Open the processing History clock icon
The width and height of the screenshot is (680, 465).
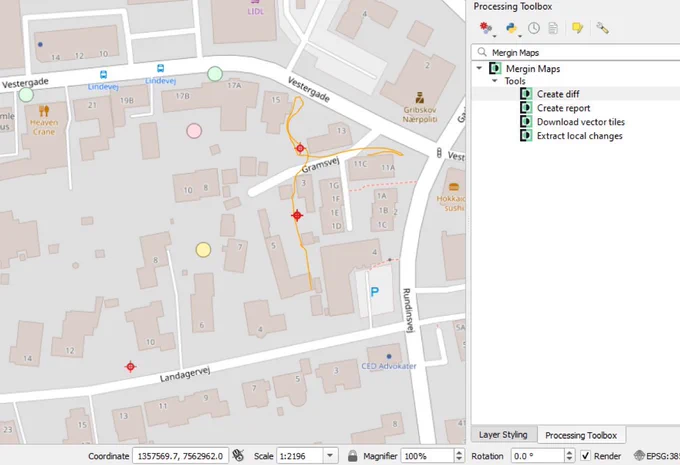tap(534, 28)
